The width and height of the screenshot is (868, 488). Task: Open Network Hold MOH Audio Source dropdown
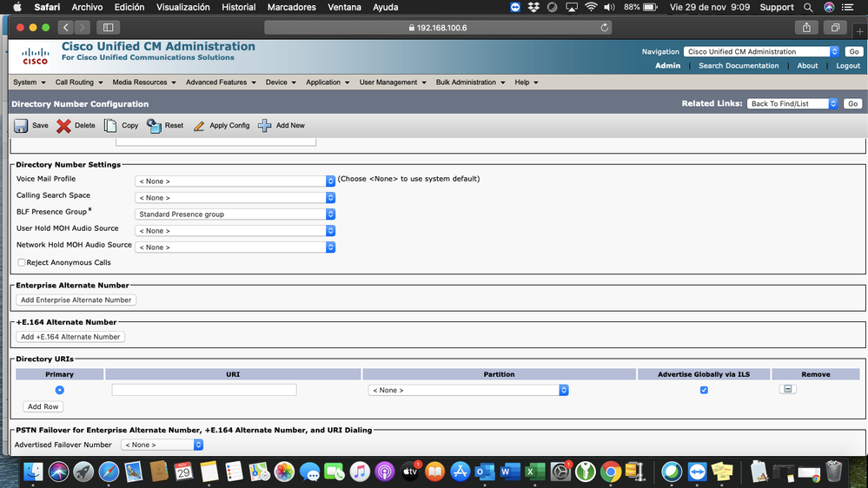click(235, 247)
